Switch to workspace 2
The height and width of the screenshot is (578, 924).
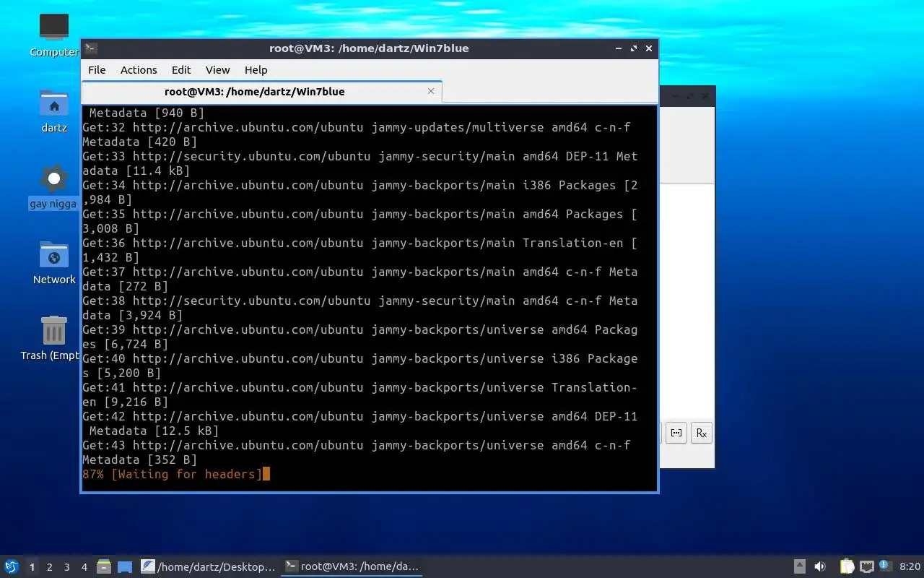(49, 567)
